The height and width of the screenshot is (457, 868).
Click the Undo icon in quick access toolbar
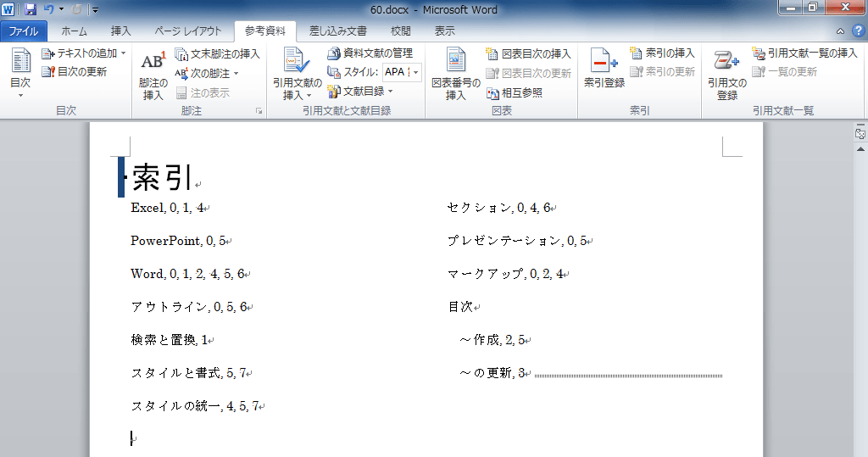[48, 9]
